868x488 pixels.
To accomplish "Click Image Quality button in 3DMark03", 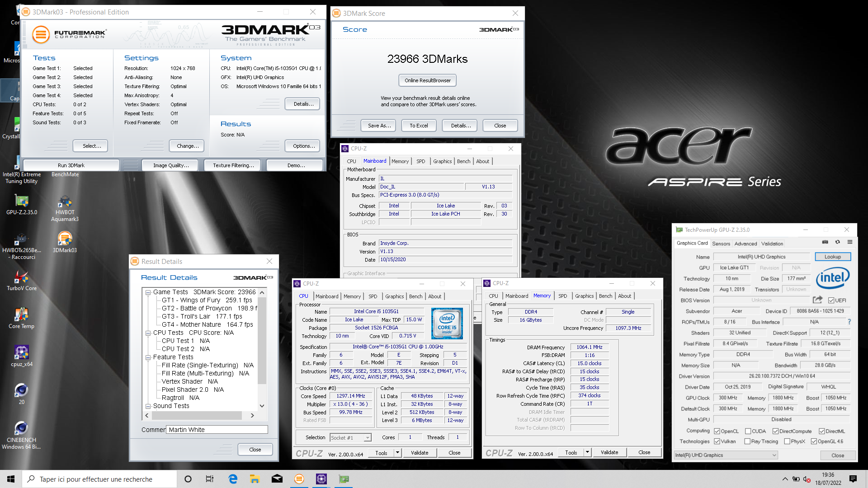I will [171, 165].
